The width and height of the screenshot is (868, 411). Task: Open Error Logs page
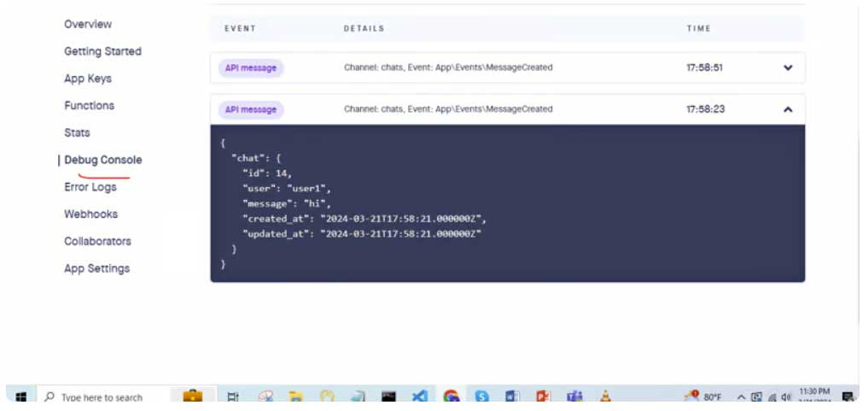90,187
